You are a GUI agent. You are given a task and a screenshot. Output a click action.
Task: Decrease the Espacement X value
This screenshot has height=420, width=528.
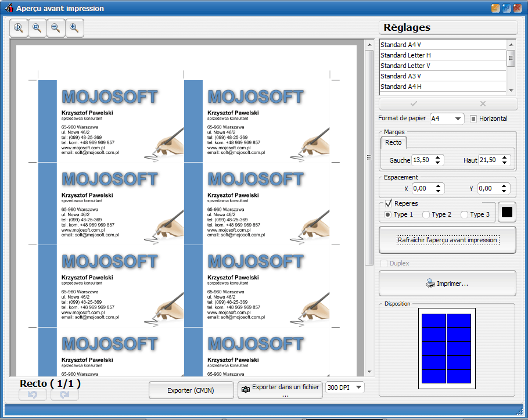point(438,191)
